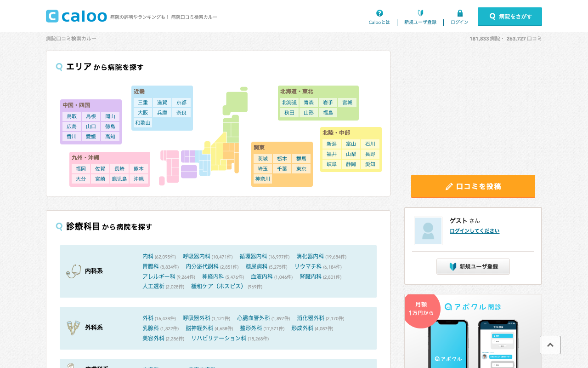Click Hokkaido region on the Japan map
The image size is (588, 368).
236,101
